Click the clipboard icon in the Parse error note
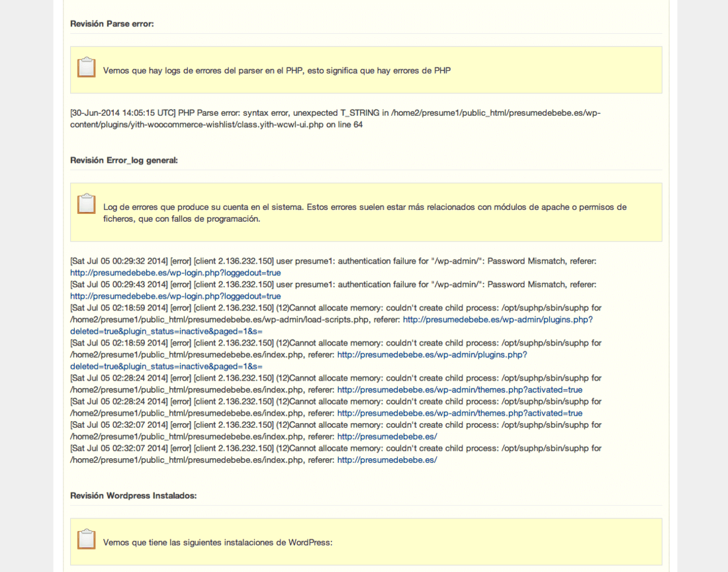Image resolution: width=728 pixels, height=572 pixels. click(x=86, y=68)
